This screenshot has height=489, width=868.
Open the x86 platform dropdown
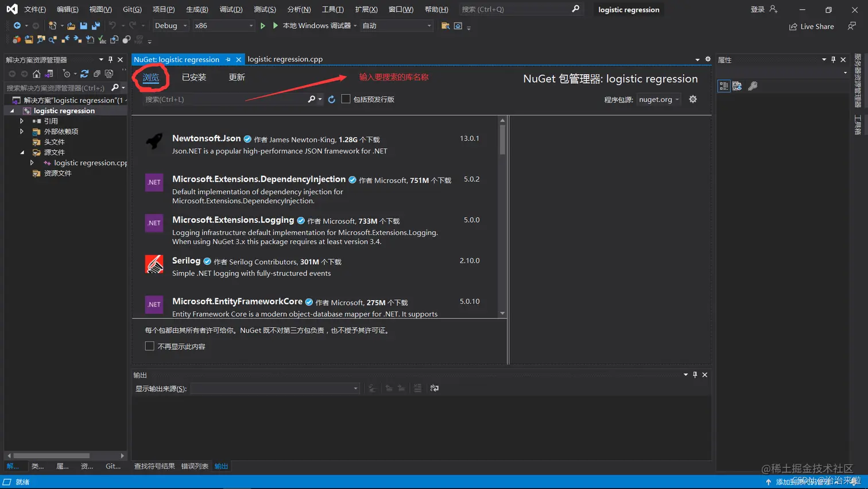223,25
